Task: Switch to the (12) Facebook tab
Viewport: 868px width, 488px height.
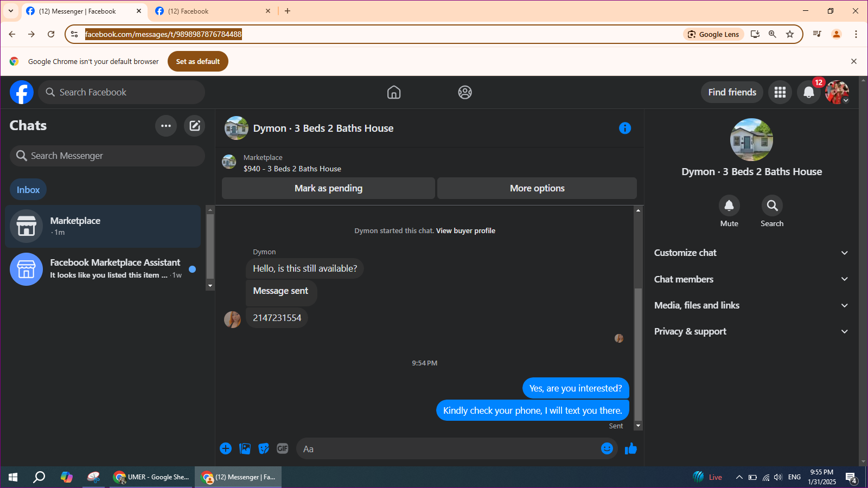Action: click(x=212, y=11)
